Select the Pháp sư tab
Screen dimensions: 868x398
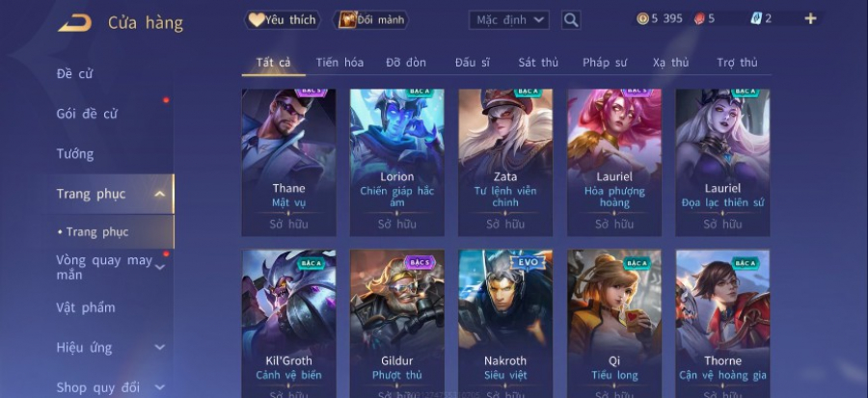click(605, 63)
